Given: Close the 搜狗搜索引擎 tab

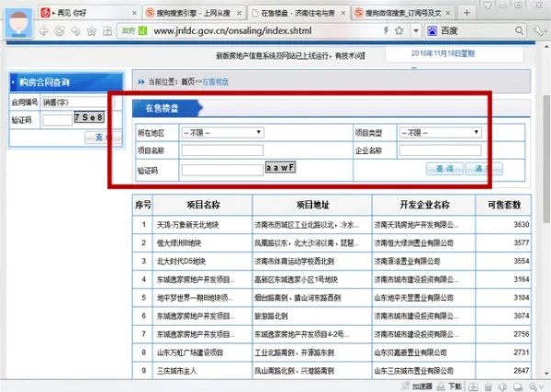Looking at the screenshot, I should (x=239, y=13).
